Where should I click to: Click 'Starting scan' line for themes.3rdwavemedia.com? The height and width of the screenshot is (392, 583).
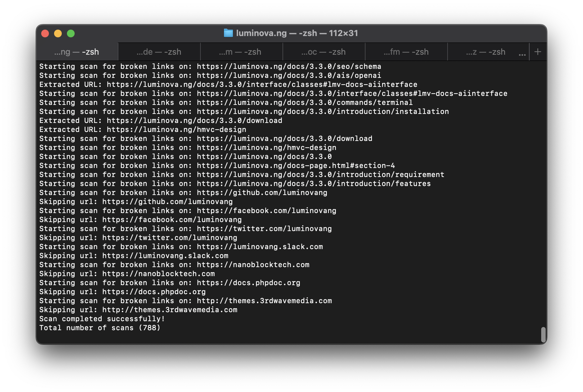coord(186,301)
